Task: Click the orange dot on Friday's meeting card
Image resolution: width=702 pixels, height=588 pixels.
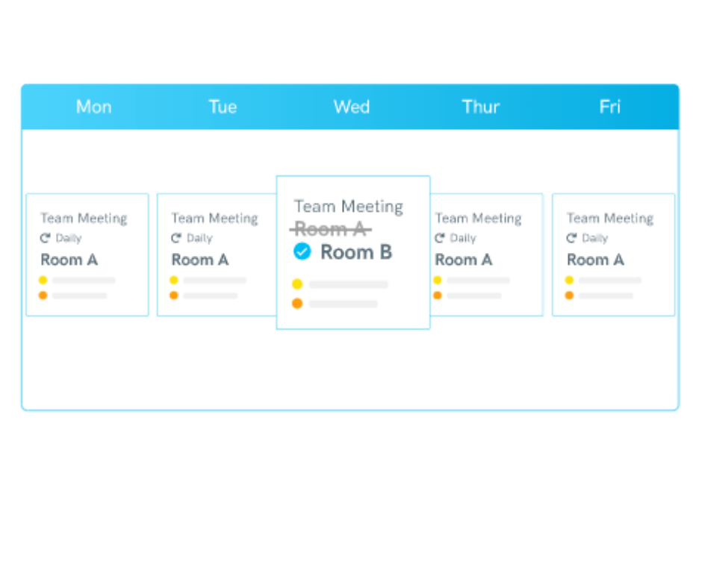Action: pos(570,295)
